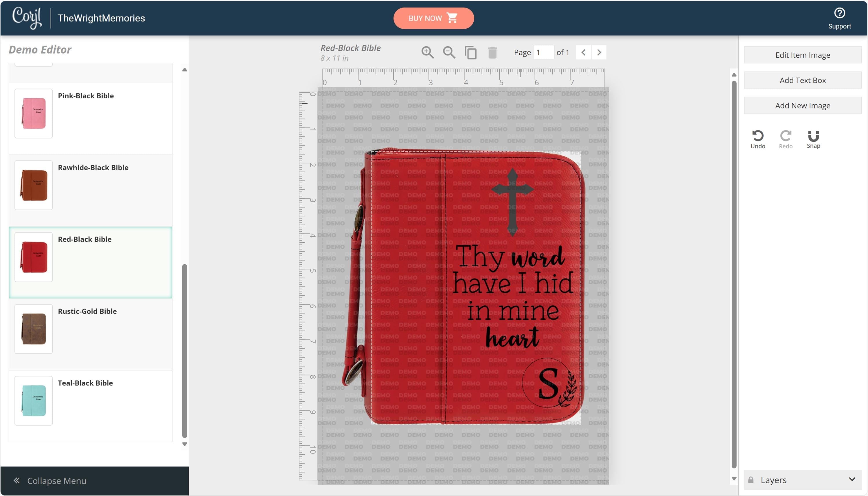
Task: Click the Undo arrow icon
Action: click(x=757, y=136)
